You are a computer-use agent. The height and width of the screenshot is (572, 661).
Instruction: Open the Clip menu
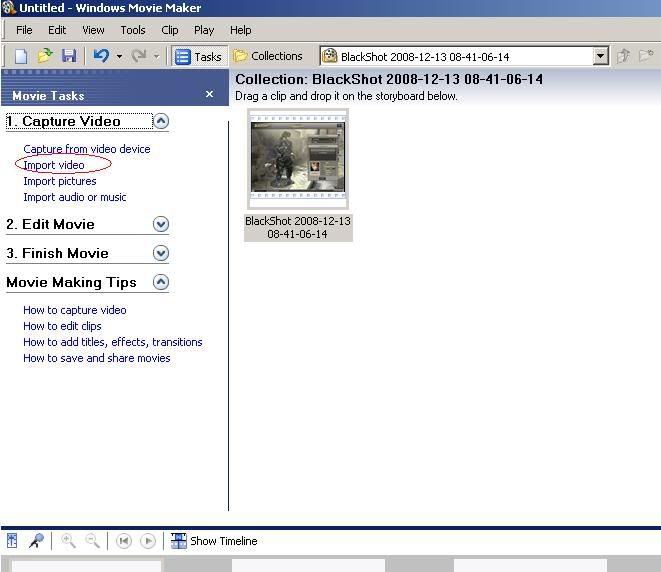point(169,30)
